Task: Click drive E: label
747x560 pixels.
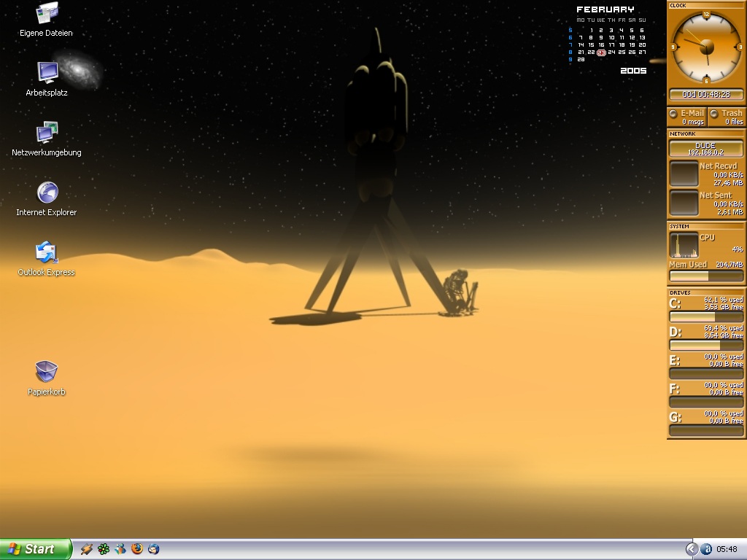Action: click(675, 360)
